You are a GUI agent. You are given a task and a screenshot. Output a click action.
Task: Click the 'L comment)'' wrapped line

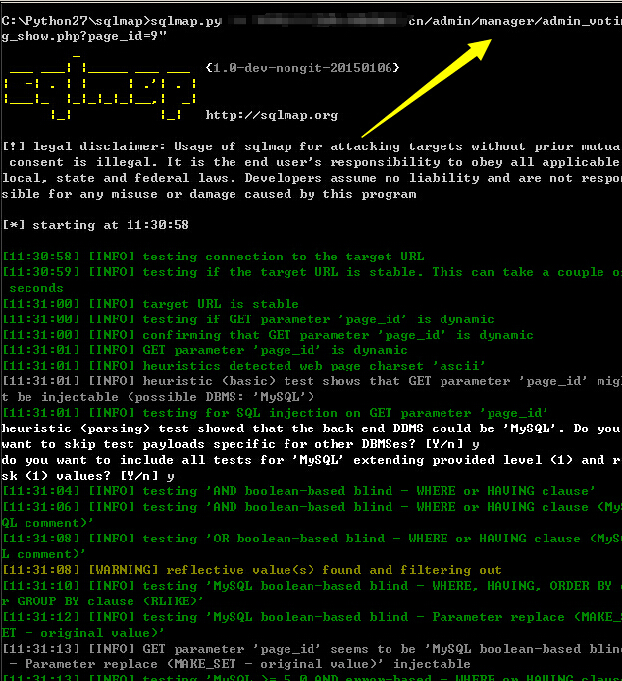click(43, 555)
